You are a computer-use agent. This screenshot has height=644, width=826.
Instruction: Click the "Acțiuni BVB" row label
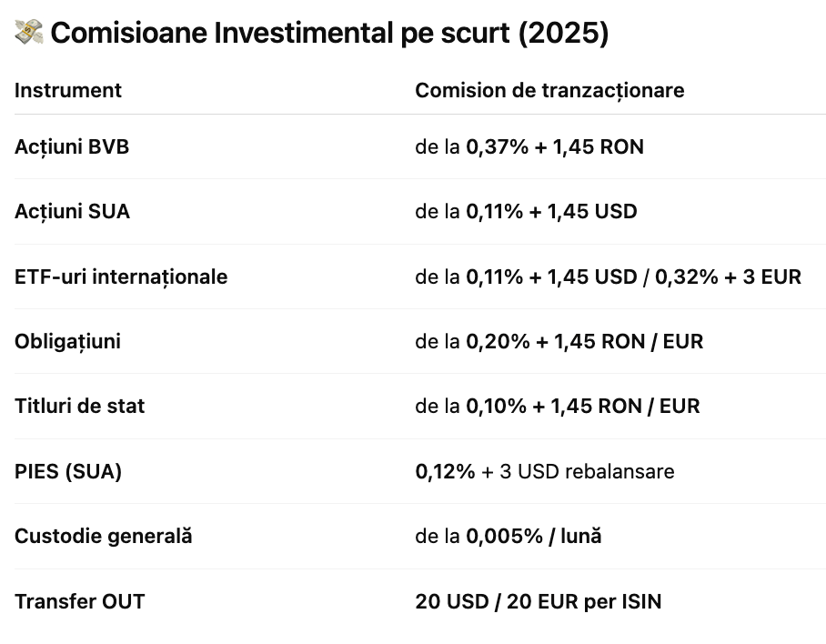[72, 146]
